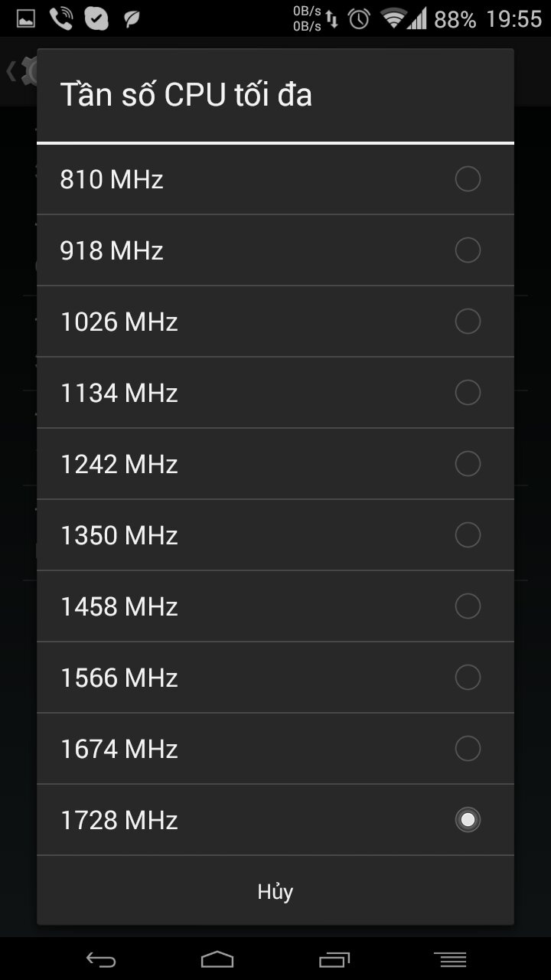The width and height of the screenshot is (551, 980).
Task: Select the 1026 MHz radio button
Action: [468, 322]
